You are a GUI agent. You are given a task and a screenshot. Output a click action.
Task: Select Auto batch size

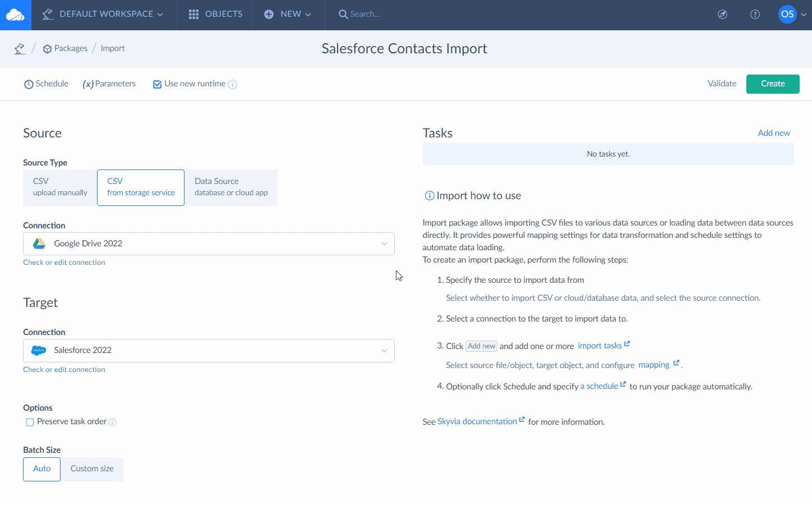pyautogui.click(x=41, y=469)
